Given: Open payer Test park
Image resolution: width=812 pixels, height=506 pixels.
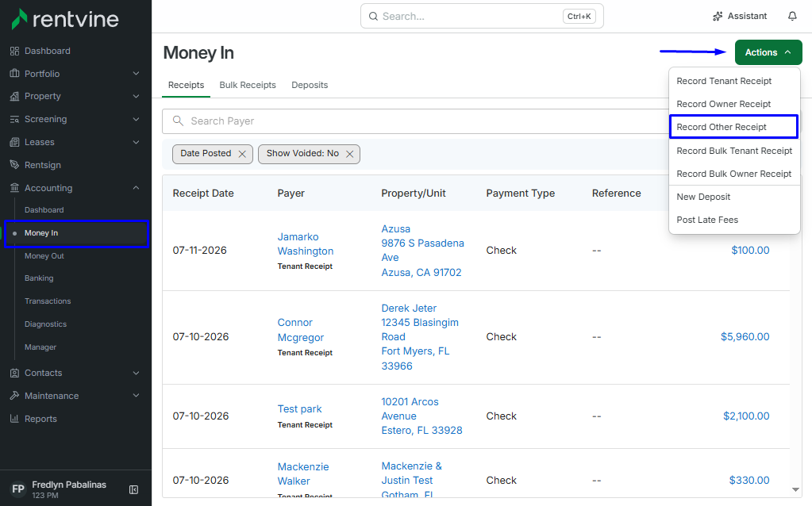Looking at the screenshot, I should tap(299, 408).
